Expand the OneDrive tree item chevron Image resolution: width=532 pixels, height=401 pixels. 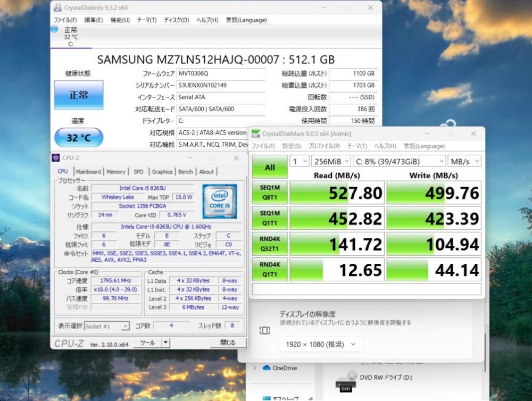[255, 367]
